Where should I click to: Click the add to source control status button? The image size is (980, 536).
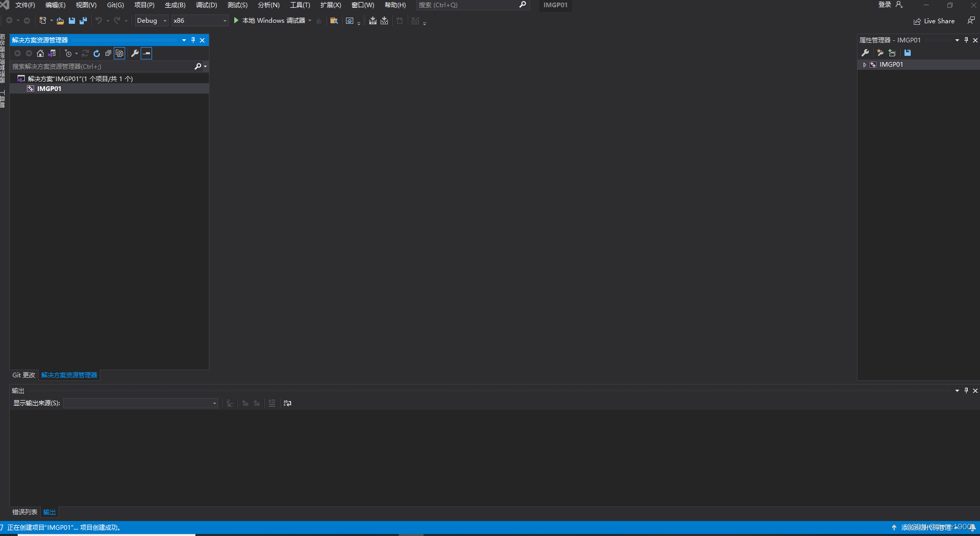[926, 527]
